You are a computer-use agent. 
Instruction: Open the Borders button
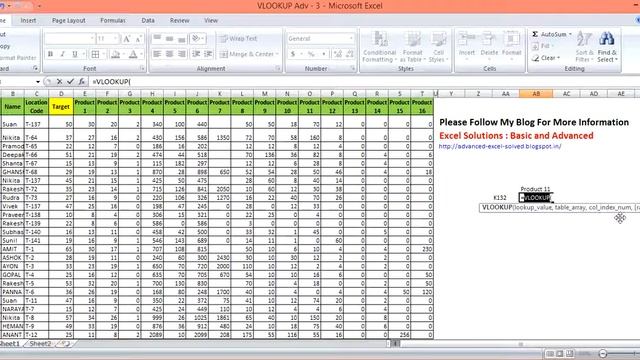click(x=95, y=54)
